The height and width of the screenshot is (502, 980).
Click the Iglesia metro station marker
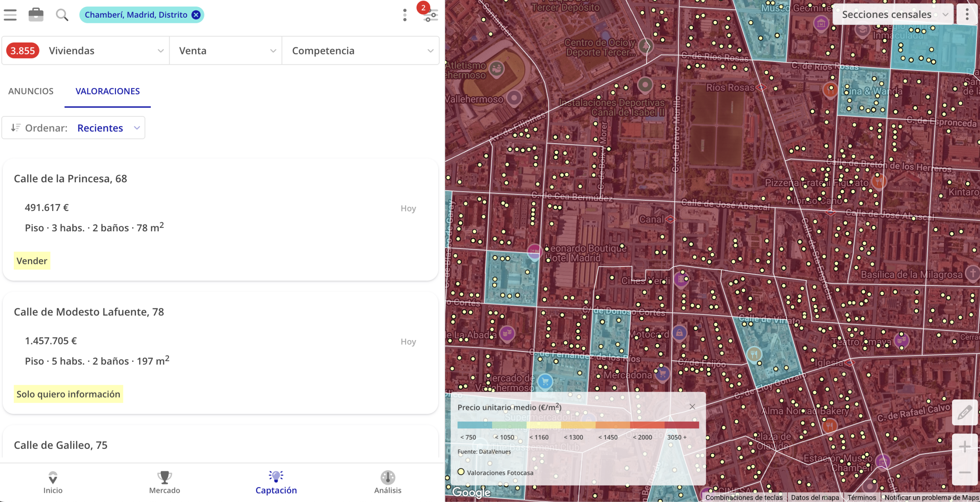click(849, 362)
